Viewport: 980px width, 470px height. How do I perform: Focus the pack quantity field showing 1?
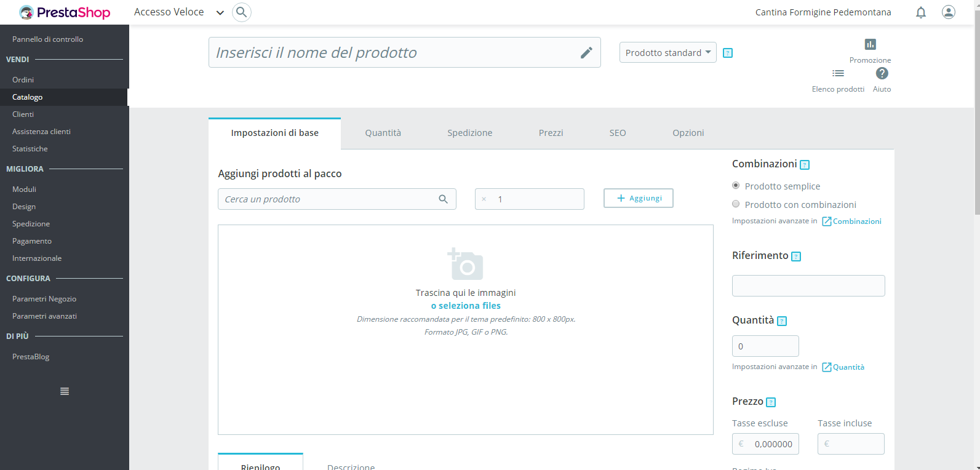[530, 199]
